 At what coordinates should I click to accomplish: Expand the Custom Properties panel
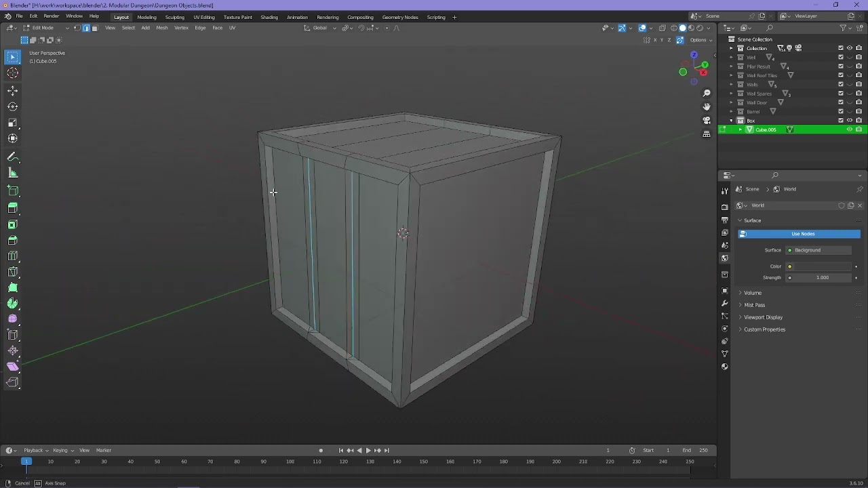764,329
